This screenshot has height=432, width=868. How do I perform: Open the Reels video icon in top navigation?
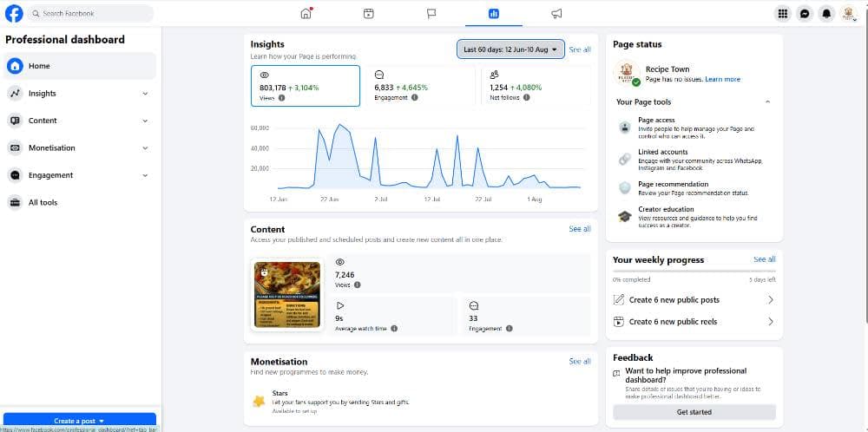coord(369,14)
